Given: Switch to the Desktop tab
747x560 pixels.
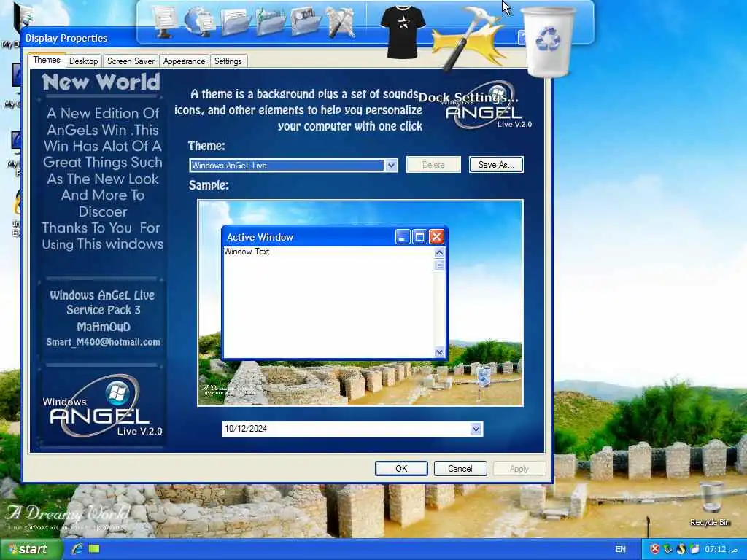Looking at the screenshot, I should [83, 61].
